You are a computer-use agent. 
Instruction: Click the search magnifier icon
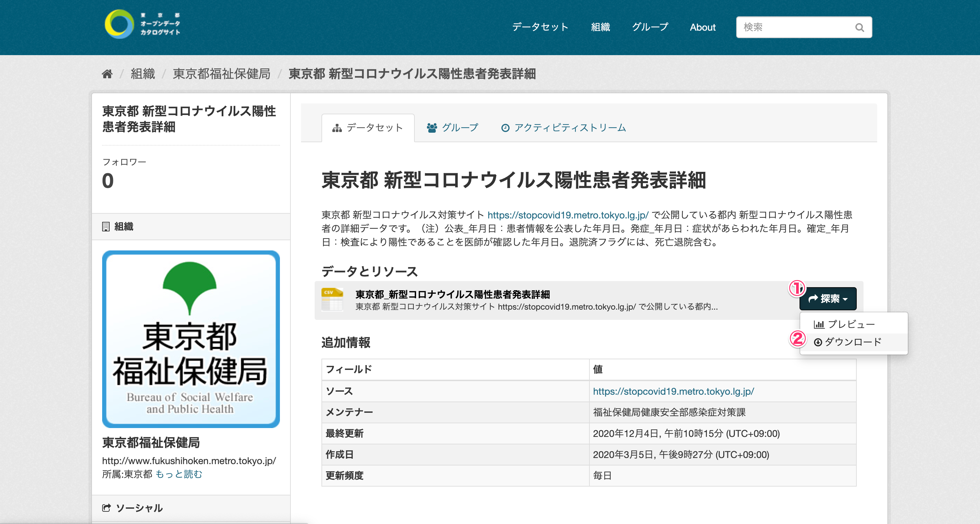point(859,27)
